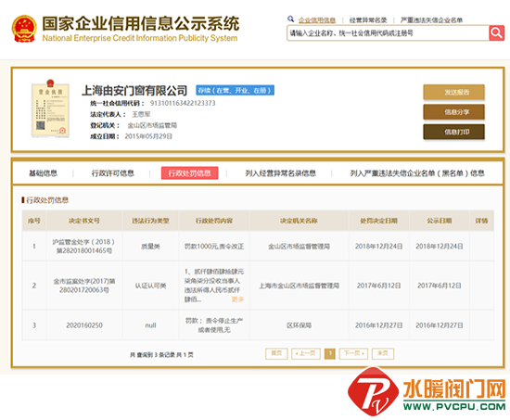Click the company name 上海由安门窗有限公司
The height and width of the screenshot is (420, 510).
pos(134,91)
